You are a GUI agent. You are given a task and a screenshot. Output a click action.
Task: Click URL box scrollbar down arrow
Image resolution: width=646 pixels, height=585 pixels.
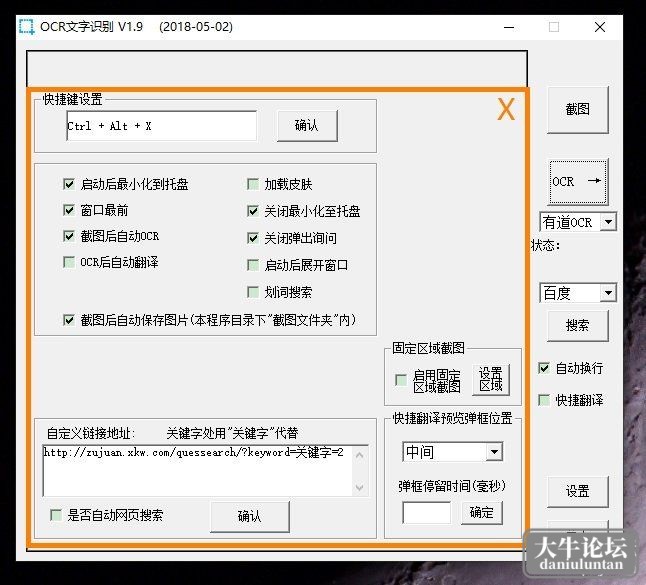pyautogui.click(x=360, y=487)
